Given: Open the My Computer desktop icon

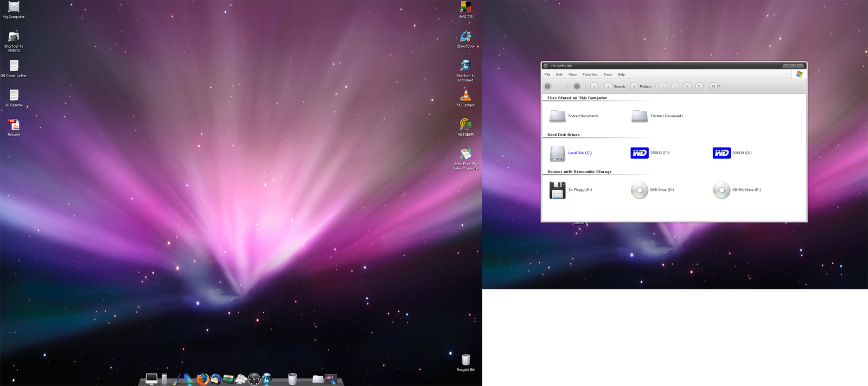Looking at the screenshot, I should tap(14, 10).
